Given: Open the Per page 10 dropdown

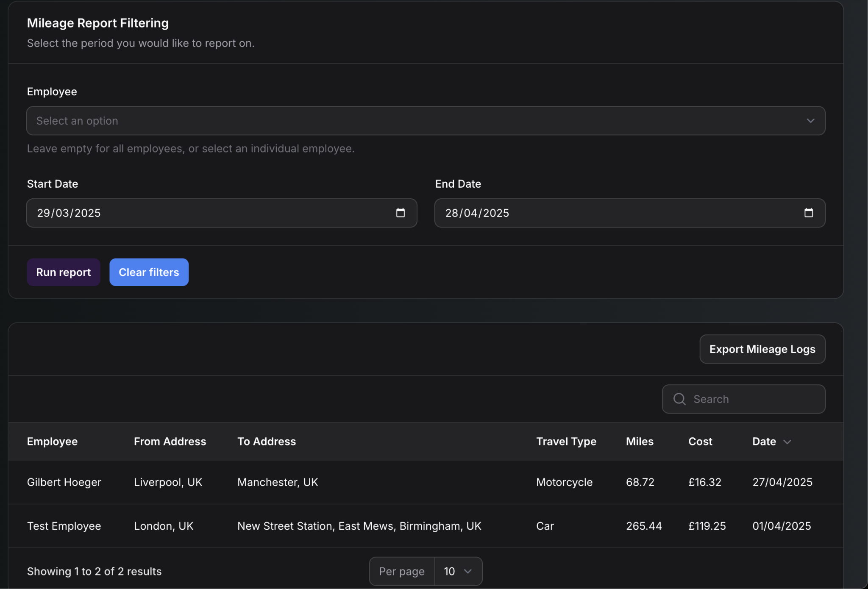Looking at the screenshot, I should [x=458, y=571].
